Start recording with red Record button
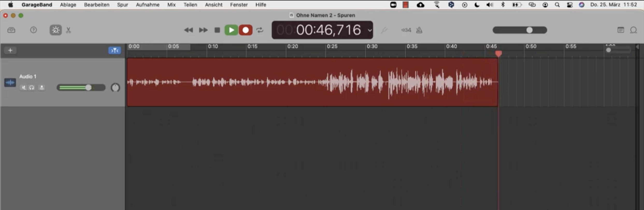 click(x=246, y=30)
